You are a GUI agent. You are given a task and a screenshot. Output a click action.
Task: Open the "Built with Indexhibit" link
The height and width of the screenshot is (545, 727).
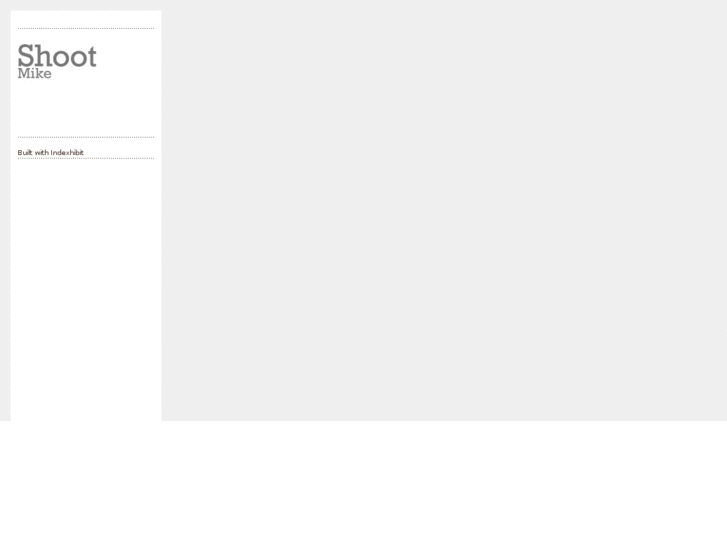coord(51,153)
